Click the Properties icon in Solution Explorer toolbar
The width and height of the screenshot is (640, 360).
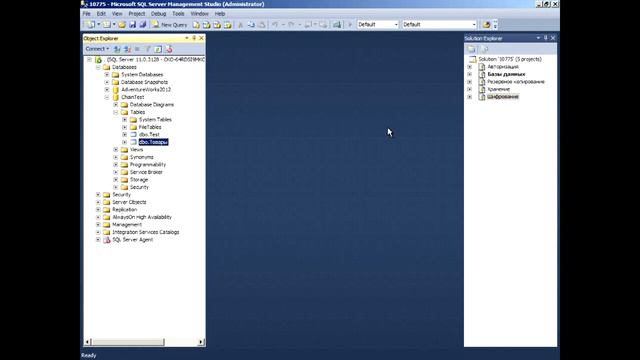tap(471, 49)
